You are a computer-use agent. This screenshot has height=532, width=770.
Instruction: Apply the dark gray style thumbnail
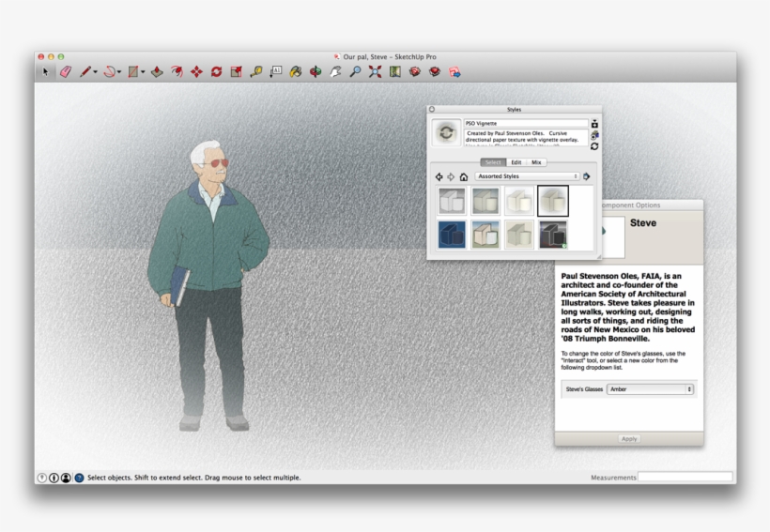click(x=553, y=235)
